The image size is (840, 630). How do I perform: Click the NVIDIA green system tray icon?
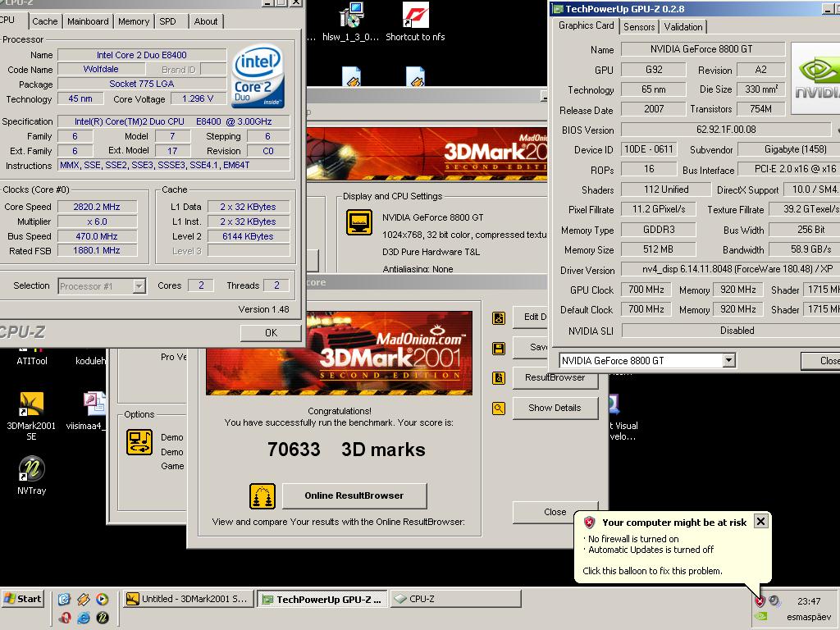click(x=760, y=617)
